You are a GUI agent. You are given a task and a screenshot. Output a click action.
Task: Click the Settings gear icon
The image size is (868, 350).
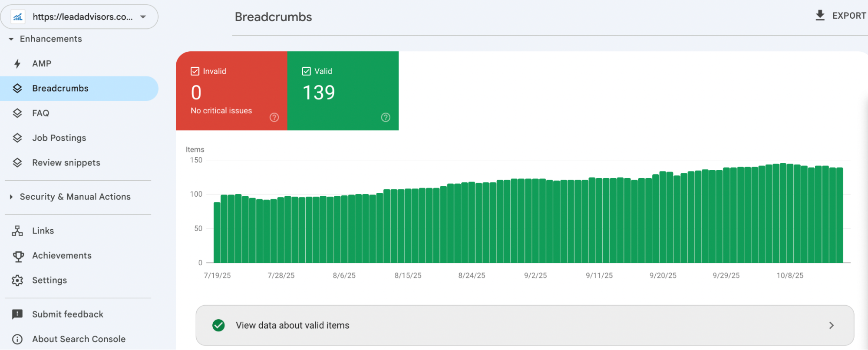coord(17,281)
